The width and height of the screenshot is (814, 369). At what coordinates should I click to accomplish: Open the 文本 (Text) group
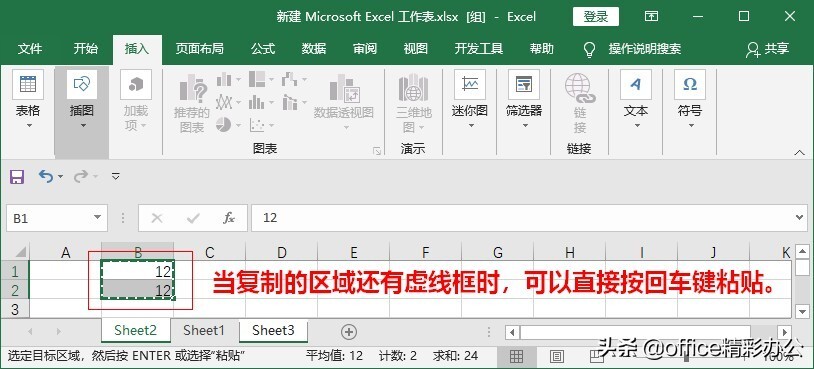click(635, 101)
